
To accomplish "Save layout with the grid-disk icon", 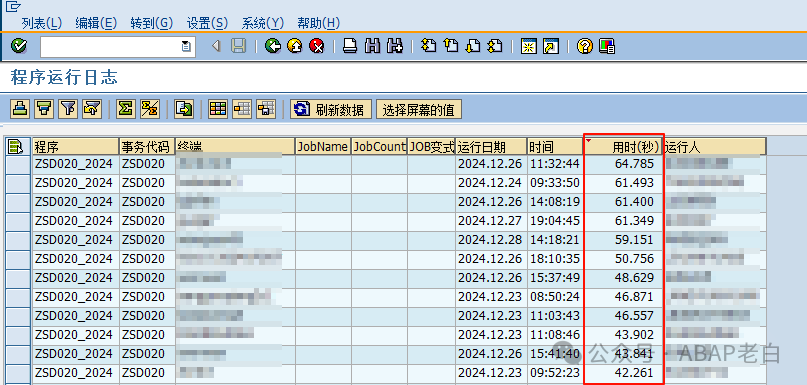I will (266, 109).
